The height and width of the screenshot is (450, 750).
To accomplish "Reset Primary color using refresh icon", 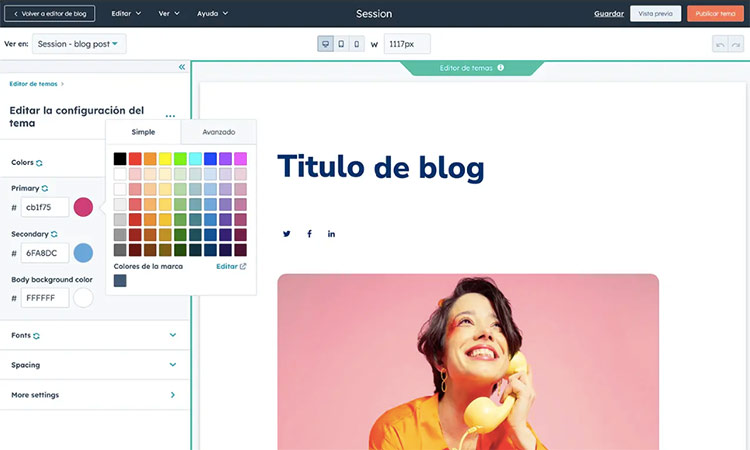I will 45,188.
